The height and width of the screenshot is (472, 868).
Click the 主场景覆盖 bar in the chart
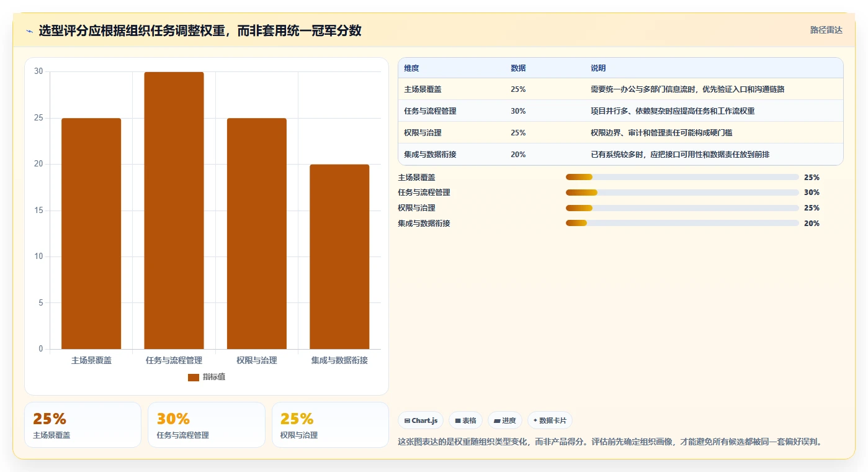click(91, 234)
